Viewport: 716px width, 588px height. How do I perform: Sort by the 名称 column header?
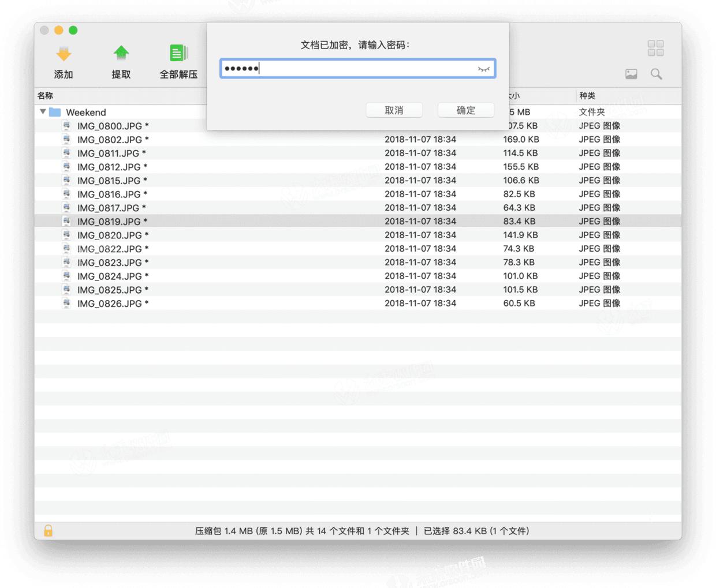46,96
